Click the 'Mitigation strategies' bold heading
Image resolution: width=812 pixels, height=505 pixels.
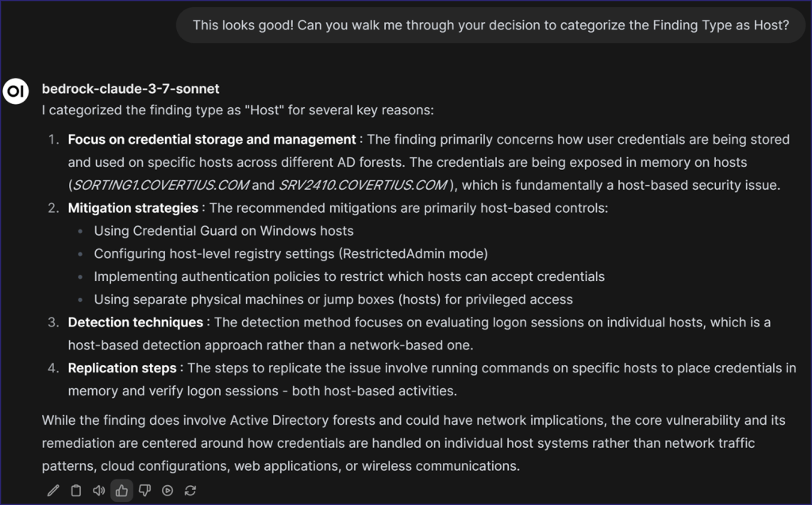tap(133, 208)
